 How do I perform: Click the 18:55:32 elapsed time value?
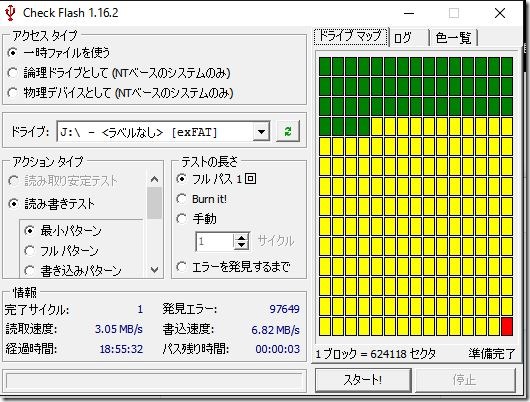[121, 349]
